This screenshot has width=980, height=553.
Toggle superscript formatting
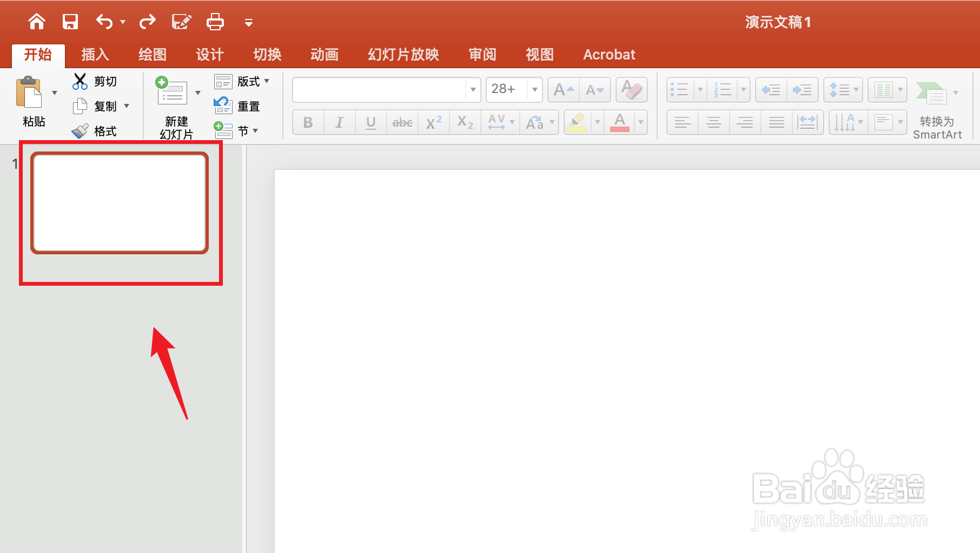point(434,123)
